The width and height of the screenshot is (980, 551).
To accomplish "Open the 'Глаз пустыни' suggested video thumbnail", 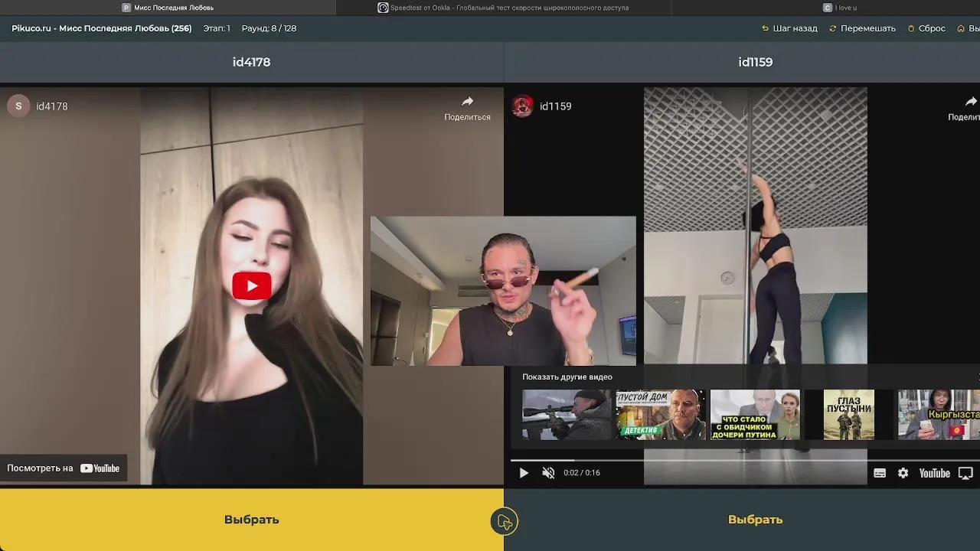I will point(848,415).
